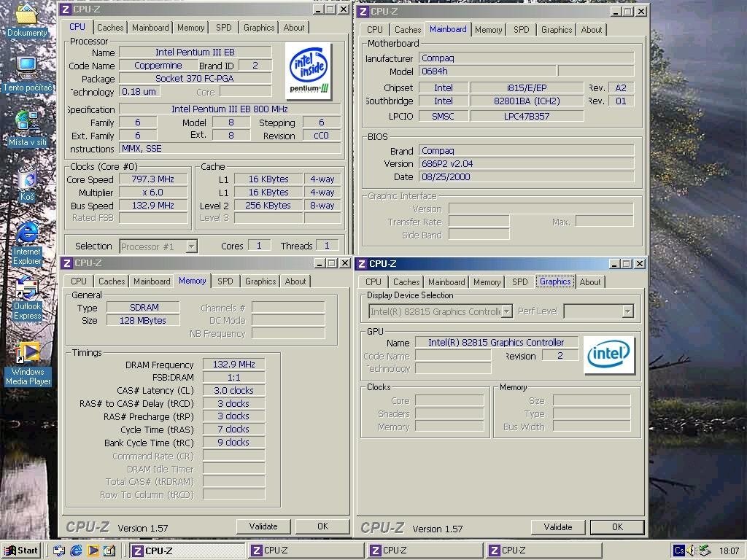Click Validate in the Memory window

pyautogui.click(x=263, y=526)
